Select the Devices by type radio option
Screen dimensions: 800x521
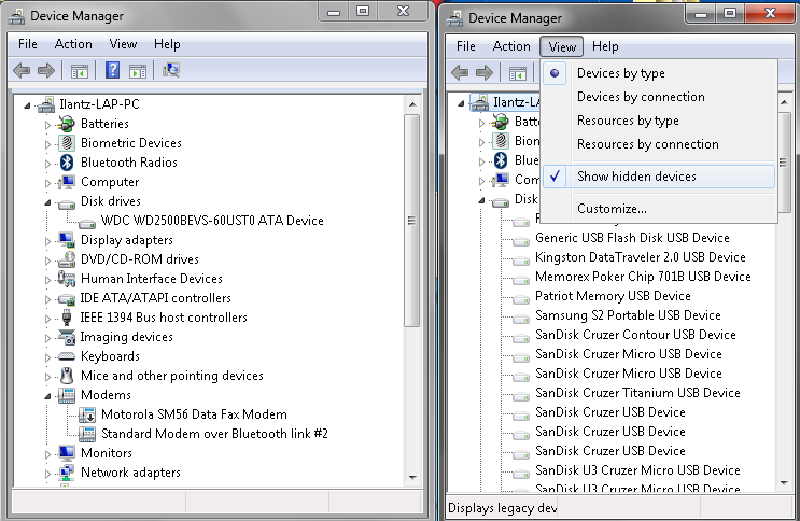click(620, 73)
